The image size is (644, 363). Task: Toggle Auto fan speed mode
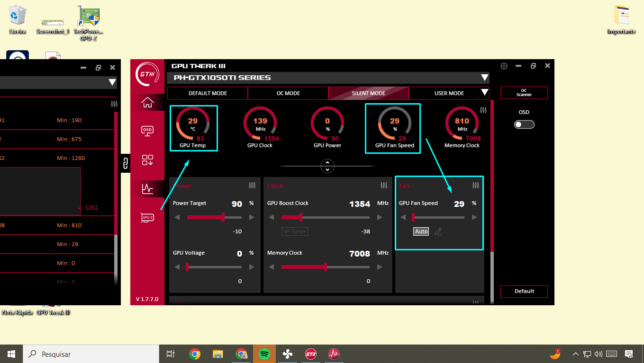(x=421, y=231)
